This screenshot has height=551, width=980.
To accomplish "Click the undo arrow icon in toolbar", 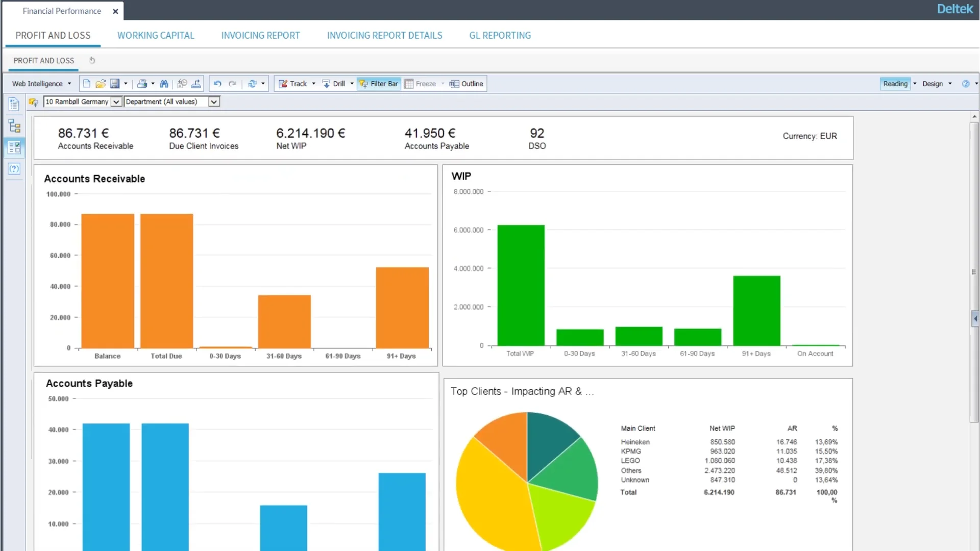I will click(x=217, y=84).
